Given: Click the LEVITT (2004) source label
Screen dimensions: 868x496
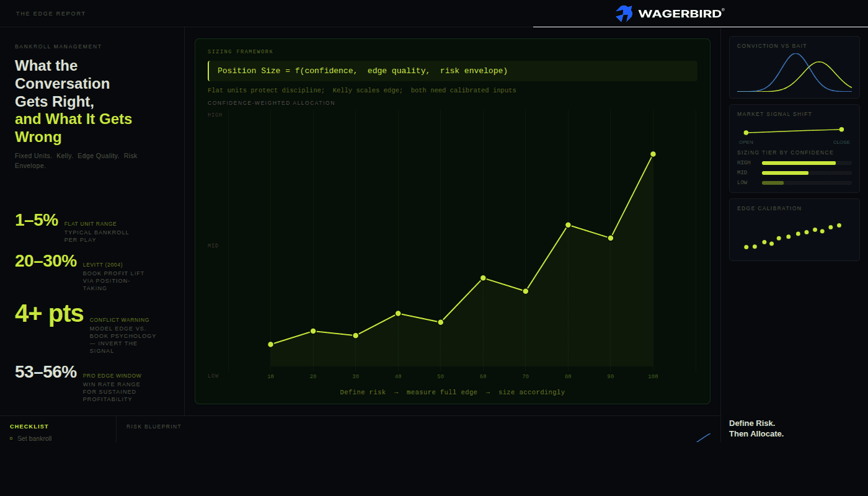Looking at the screenshot, I should click(x=103, y=265).
